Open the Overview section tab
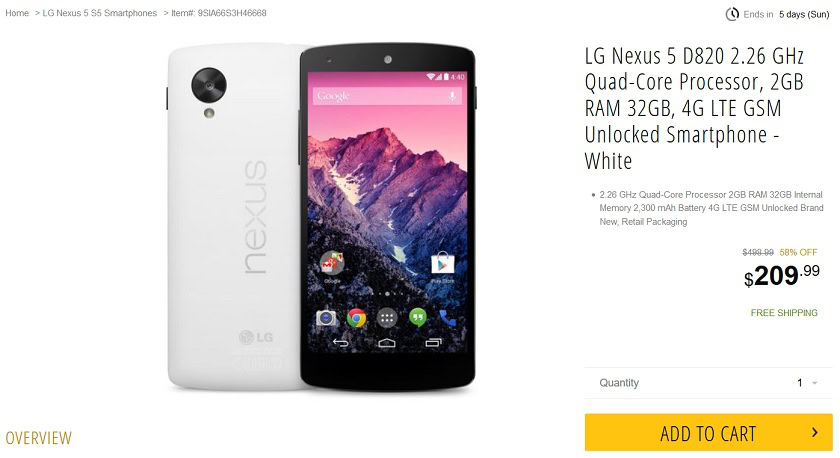Screen dimensions: 840x458 [39, 438]
